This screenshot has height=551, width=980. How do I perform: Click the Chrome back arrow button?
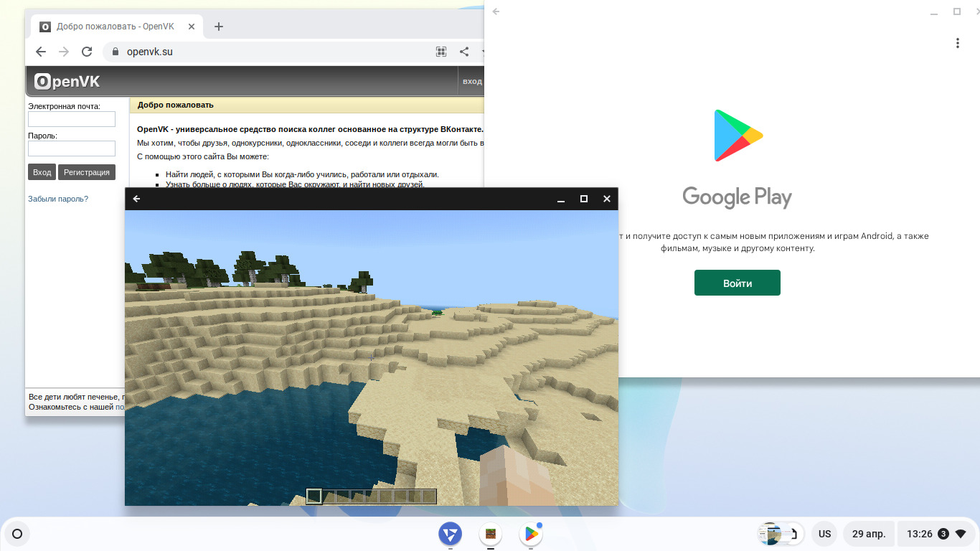click(41, 52)
